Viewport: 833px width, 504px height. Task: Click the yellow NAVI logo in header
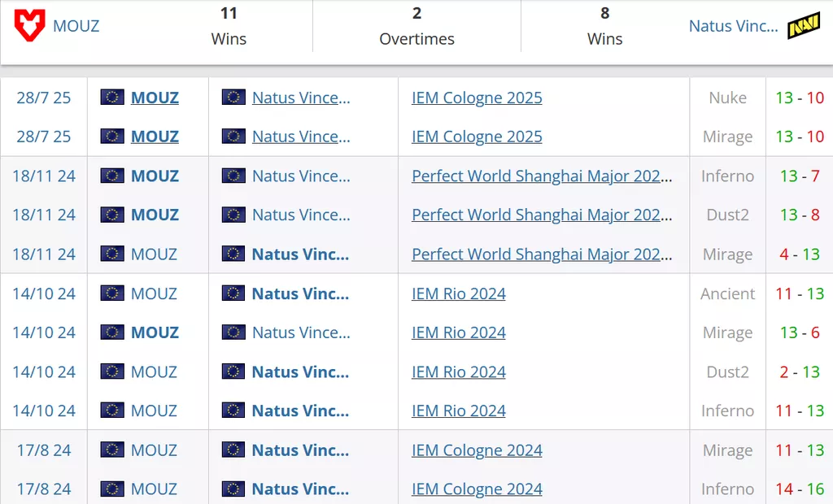pos(804,26)
